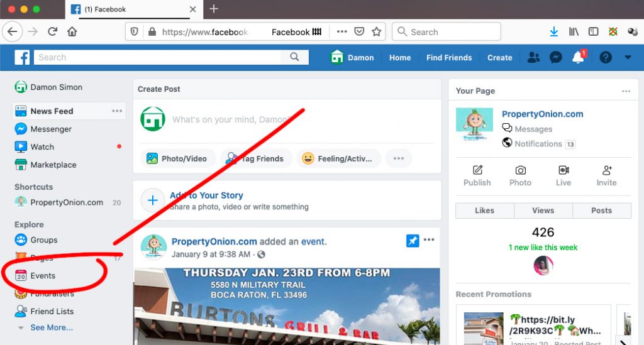Viewport: 644px width, 345px height.
Task: Save page to Pocket icon
Action: pyautogui.click(x=359, y=31)
